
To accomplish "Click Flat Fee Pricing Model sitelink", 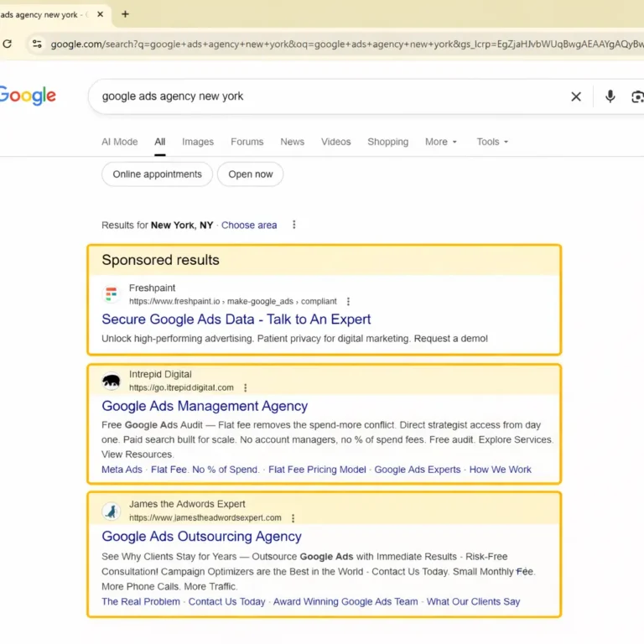I will (317, 470).
